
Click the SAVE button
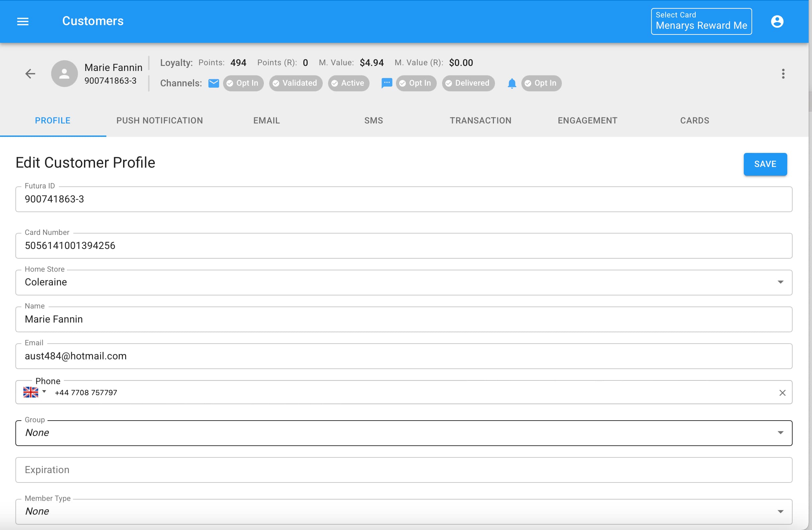(765, 164)
